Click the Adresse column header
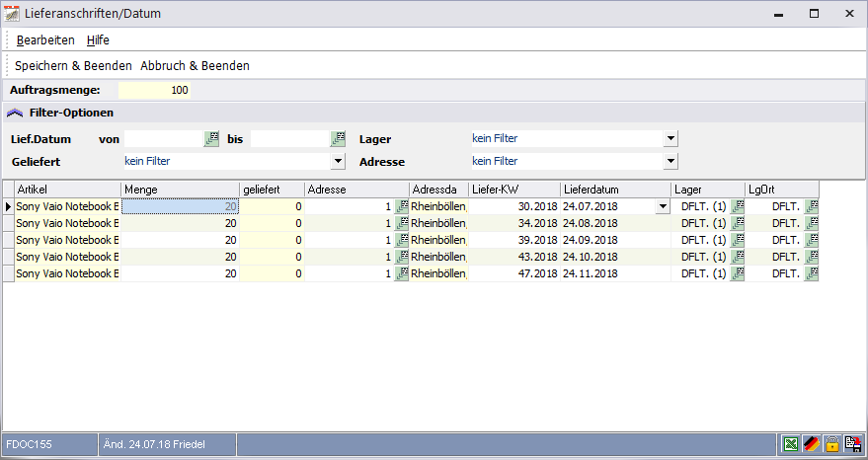The width and height of the screenshot is (868, 460). coord(357,190)
